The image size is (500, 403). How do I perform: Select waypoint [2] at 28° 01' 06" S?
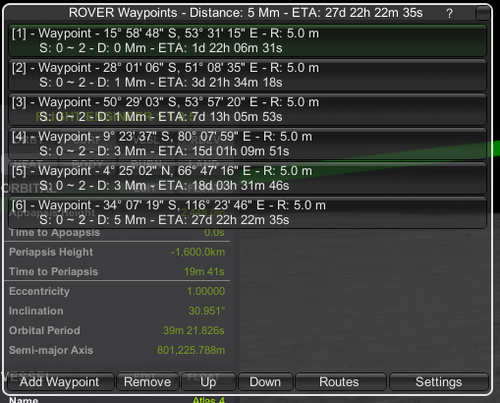click(247, 75)
